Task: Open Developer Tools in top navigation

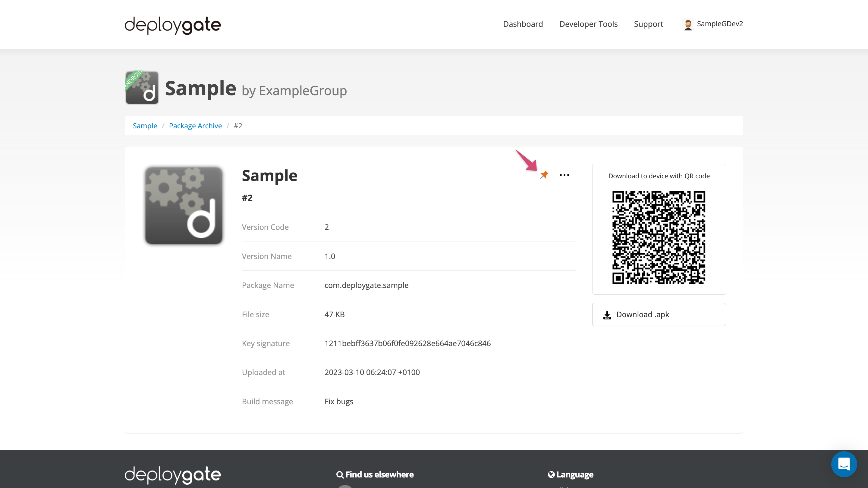Action: pyautogui.click(x=588, y=24)
